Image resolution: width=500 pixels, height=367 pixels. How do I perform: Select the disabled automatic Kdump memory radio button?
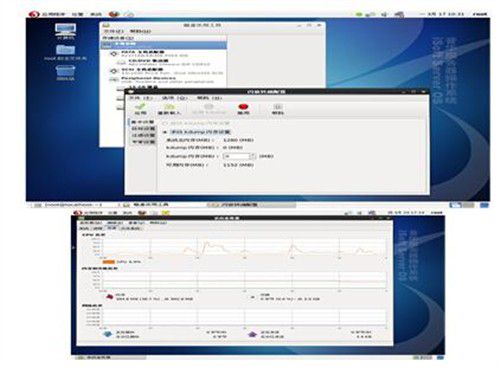tap(165, 123)
